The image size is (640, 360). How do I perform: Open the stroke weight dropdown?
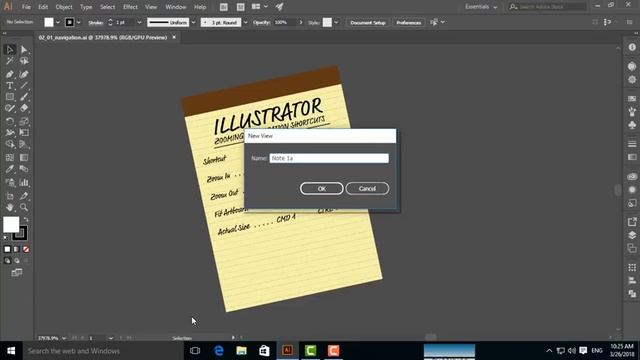point(139,22)
